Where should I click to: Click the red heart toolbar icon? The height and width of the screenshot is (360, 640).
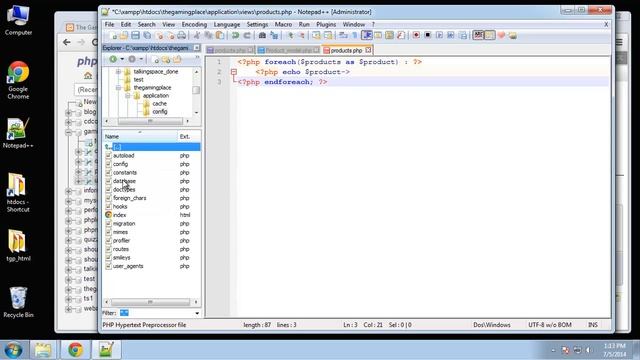501,36
